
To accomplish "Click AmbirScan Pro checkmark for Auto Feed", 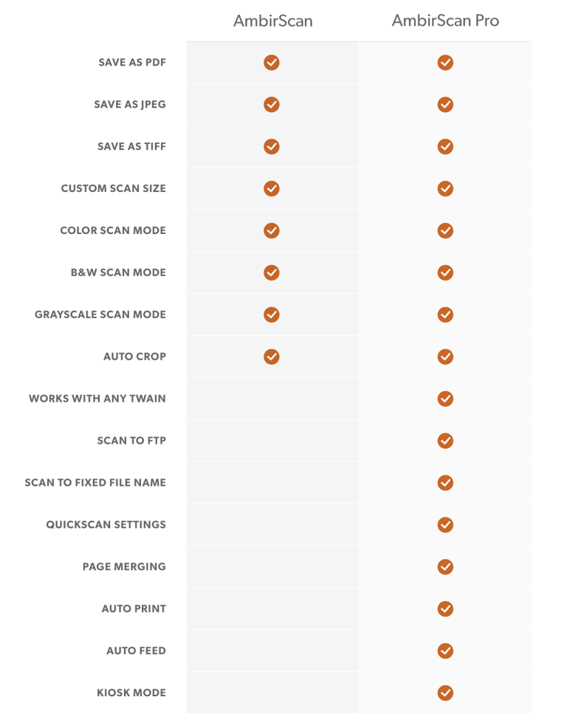I will pyautogui.click(x=445, y=651).
